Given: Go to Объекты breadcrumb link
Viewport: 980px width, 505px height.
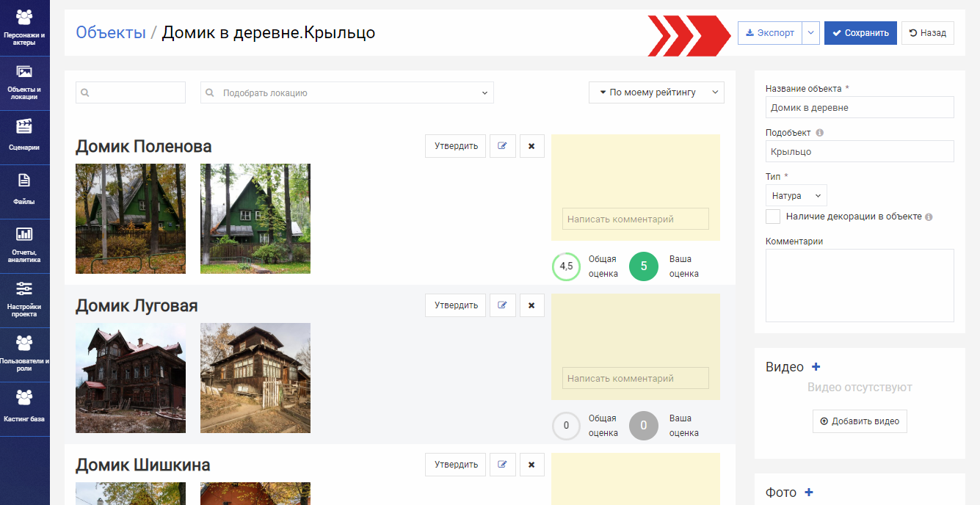Looking at the screenshot, I should (x=111, y=32).
